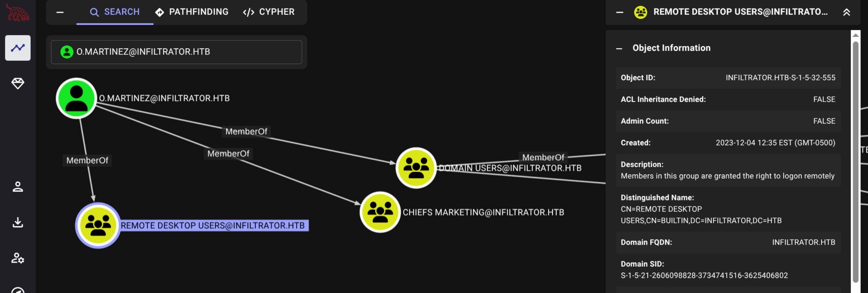Screen dimensions: 868x293
Task: Open the Explore graph view icon
Action: click(x=18, y=48)
